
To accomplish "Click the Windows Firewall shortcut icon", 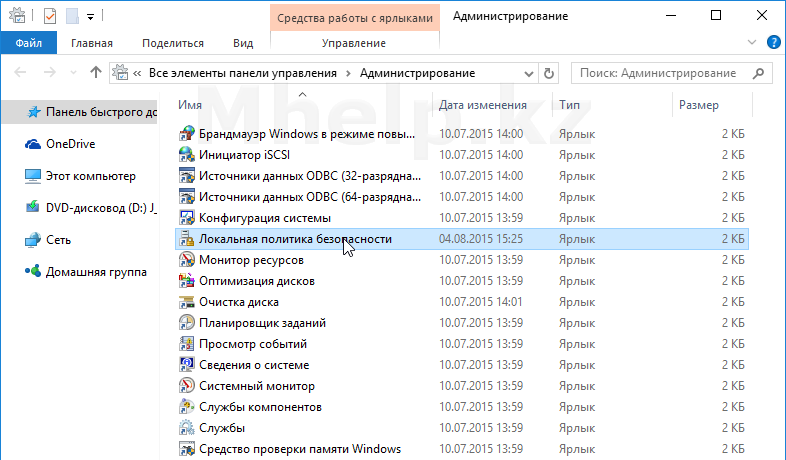I will pyautogui.click(x=186, y=134).
